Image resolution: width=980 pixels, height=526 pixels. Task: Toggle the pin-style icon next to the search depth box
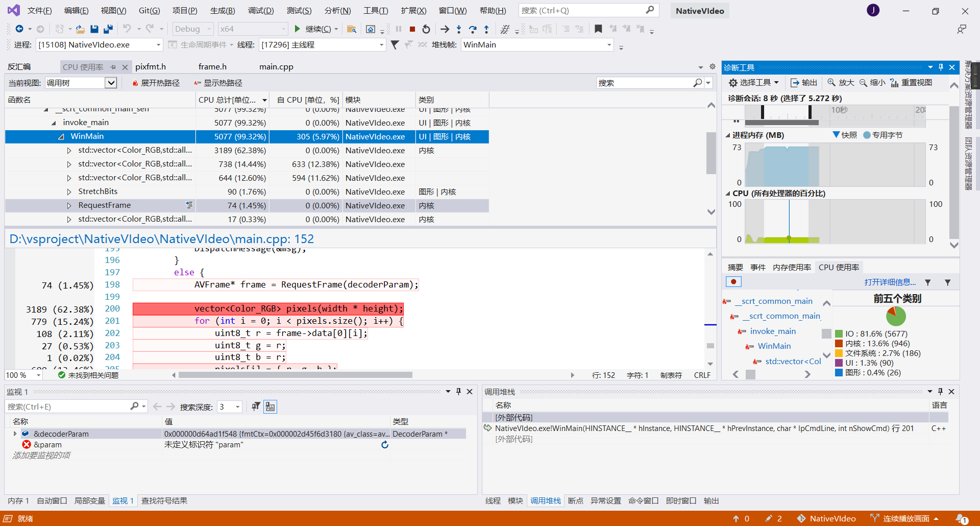click(x=256, y=407)
